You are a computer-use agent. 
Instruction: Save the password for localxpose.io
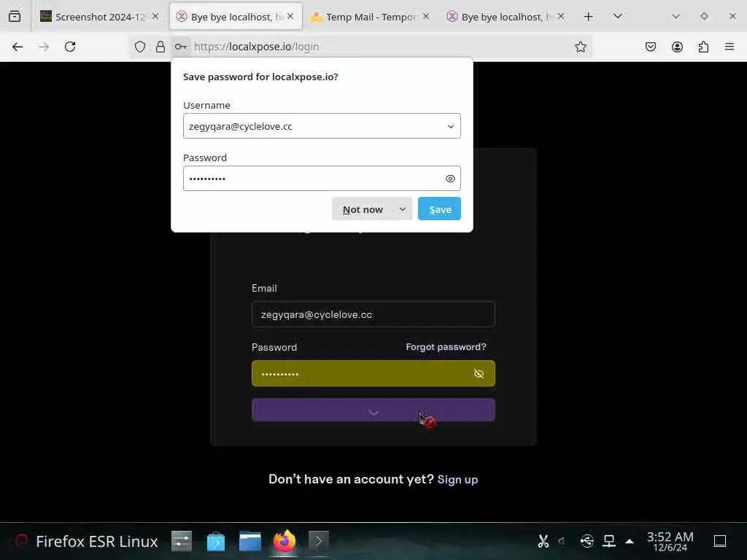point(439,209)
